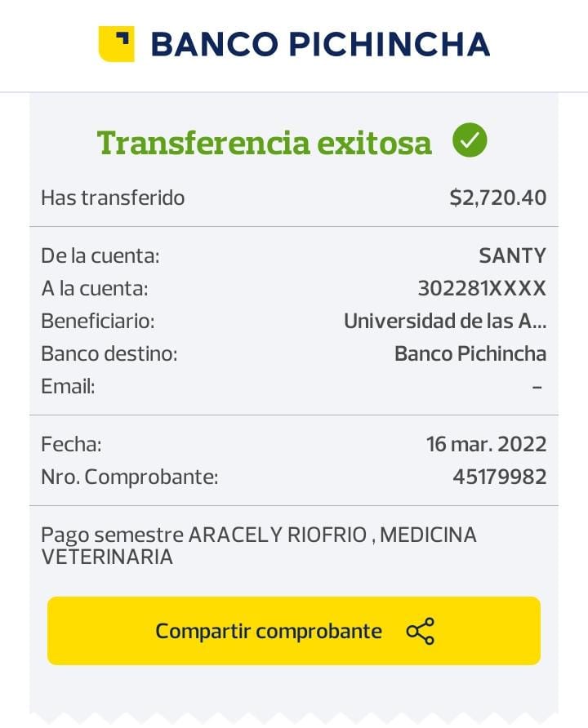Screen dimensions: 588x728
Task: Click Banco Pichincha destination bank value
Action: 470,353
